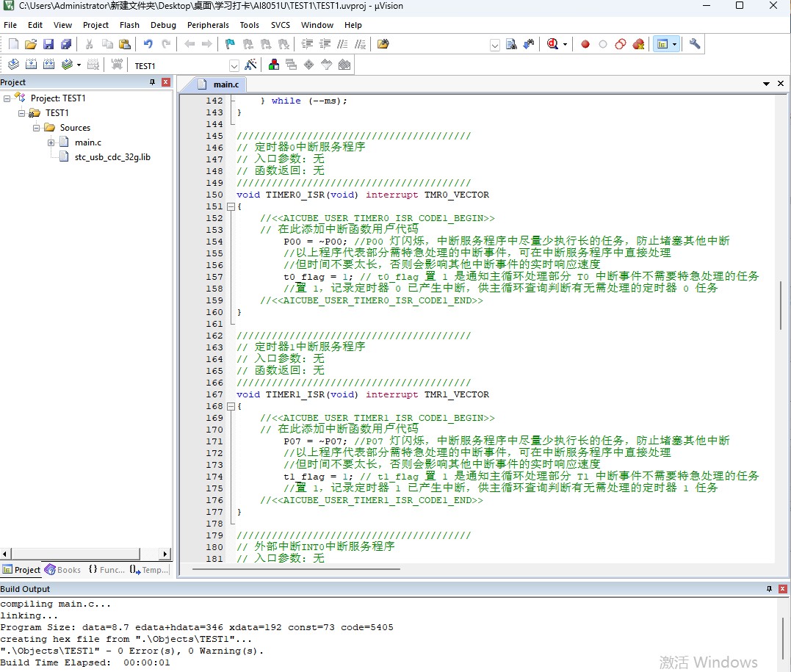The image size is (791, 672).
Task: Expand the main.c file node
Action: pyautogui.click(x=51, y=142)
